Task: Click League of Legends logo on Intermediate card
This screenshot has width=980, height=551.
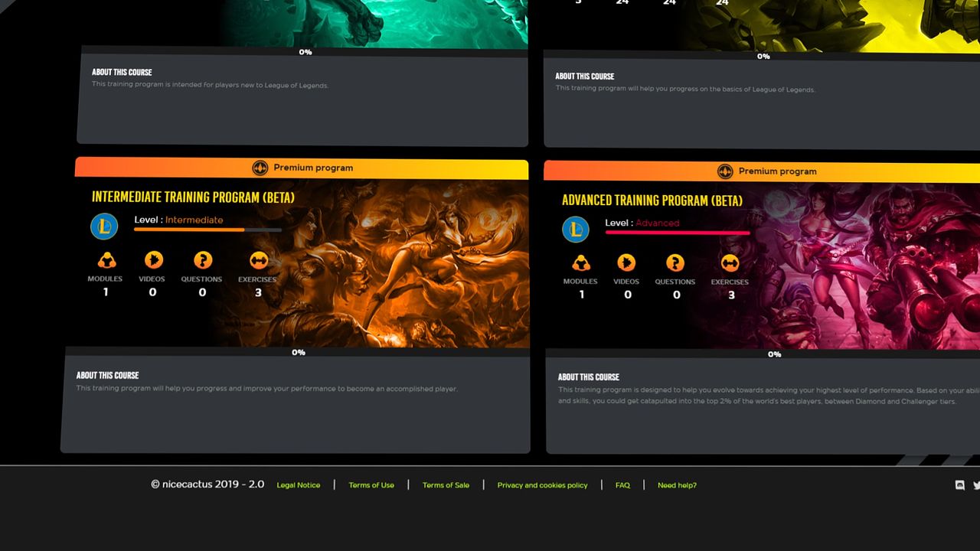Action: 104,226
